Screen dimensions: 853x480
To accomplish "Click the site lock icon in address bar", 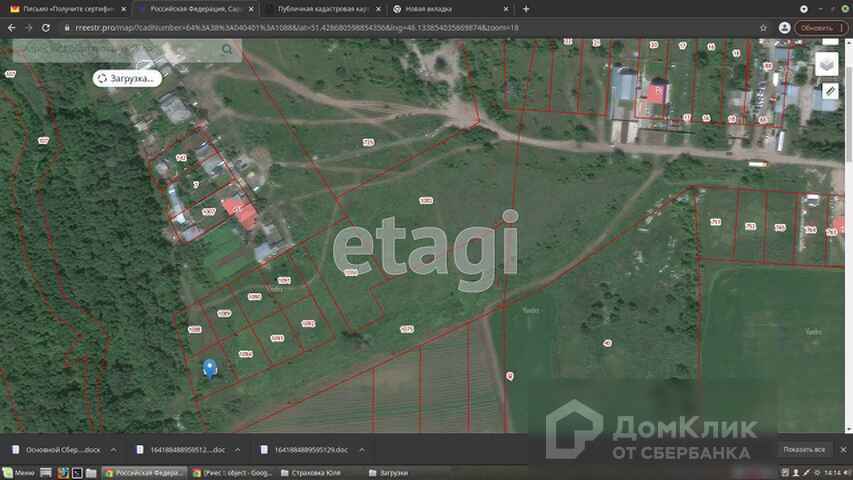I will [67, 28].
